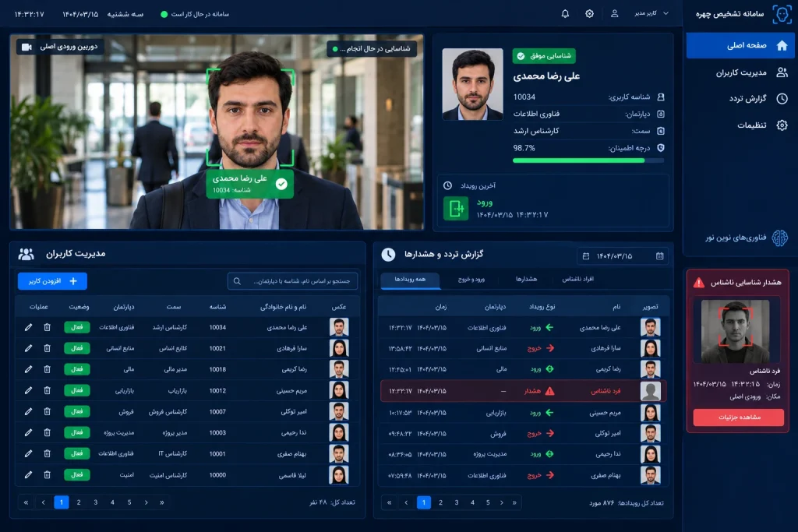Click the confidence level progress bar
Screen dimensions: 798x532
pos(588,160)
